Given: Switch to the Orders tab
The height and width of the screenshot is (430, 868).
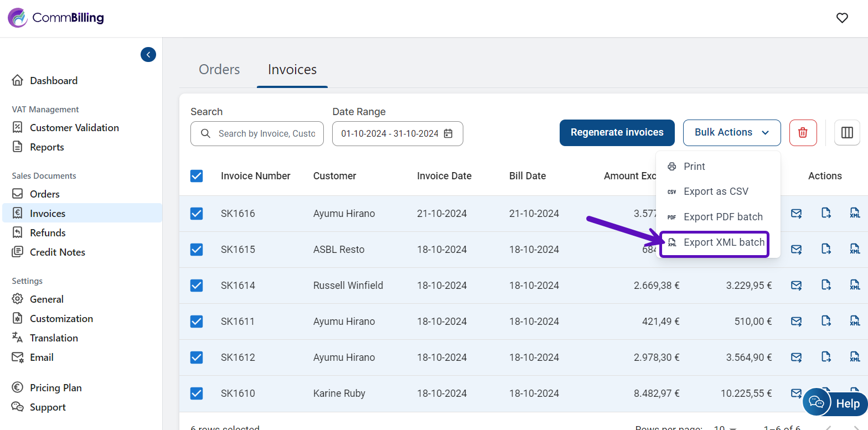Looking at the screenshot, I should pyautogui.click(x=219, y=70).
